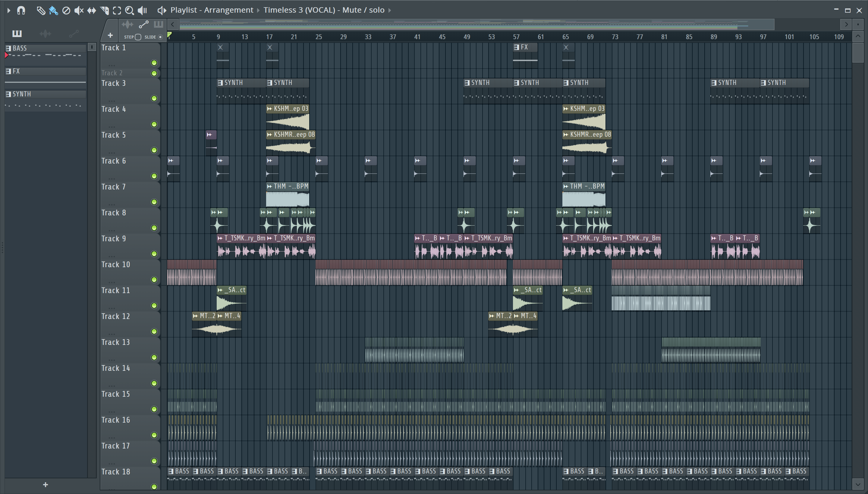The width and height of the screenshot is (868, 494).
Task: Select the Delete tool
Action: [x=66, y=11]
